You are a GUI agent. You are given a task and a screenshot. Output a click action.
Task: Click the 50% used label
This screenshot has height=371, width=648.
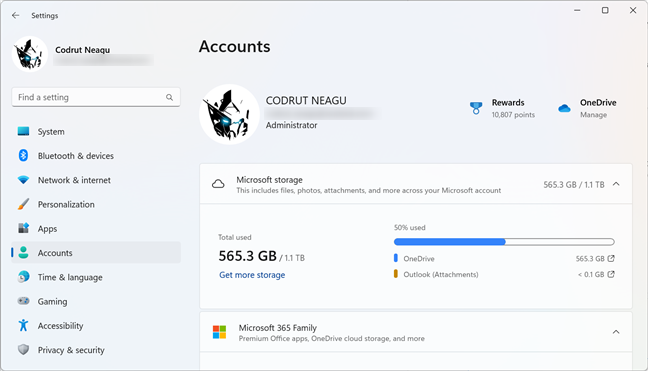click(410, 228)
